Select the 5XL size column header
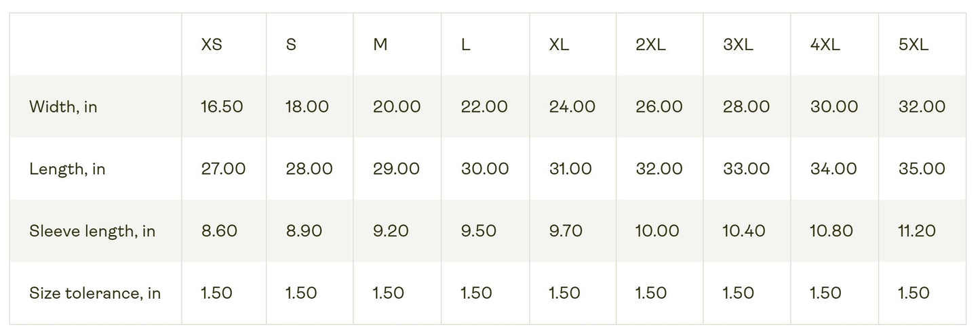 click(913, 45)
